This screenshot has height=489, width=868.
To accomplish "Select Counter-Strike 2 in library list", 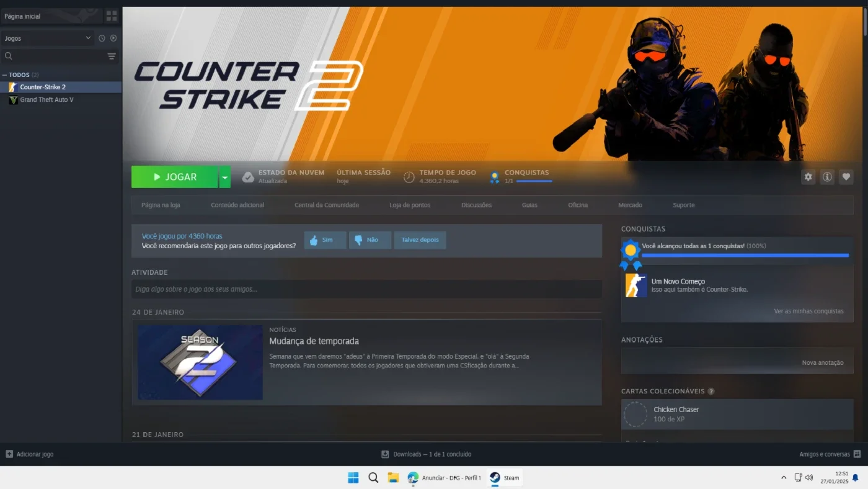I will (x=61, y=87).
